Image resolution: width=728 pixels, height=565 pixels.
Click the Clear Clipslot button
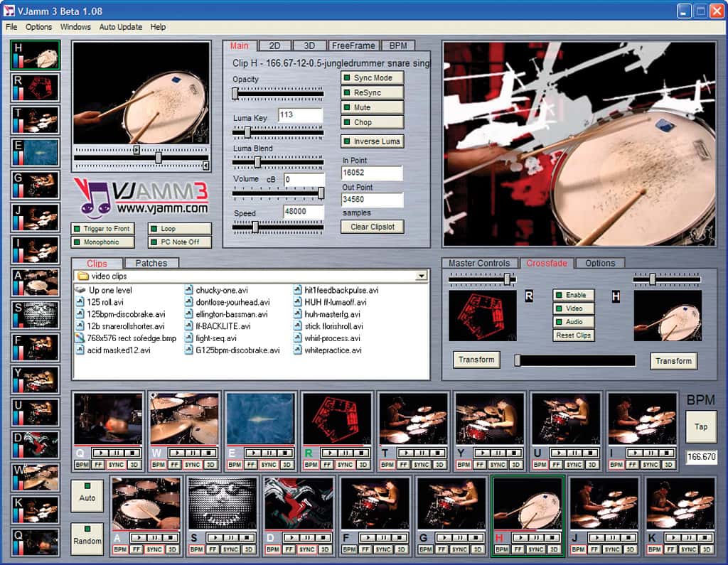(x=372, y=227)
